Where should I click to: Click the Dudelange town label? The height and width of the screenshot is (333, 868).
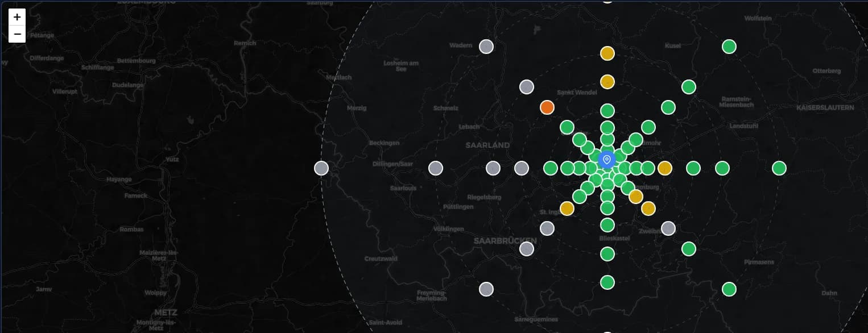pyautogui.click(x=127, y=85)
